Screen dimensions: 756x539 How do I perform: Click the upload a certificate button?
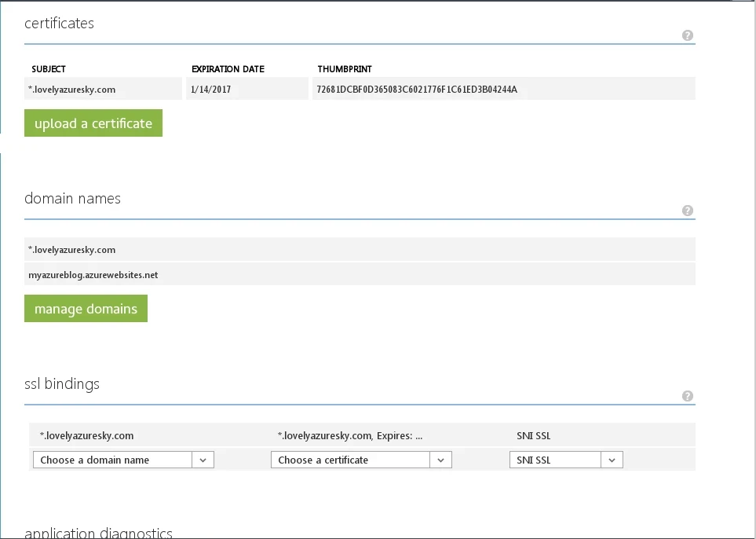point(93,123)
